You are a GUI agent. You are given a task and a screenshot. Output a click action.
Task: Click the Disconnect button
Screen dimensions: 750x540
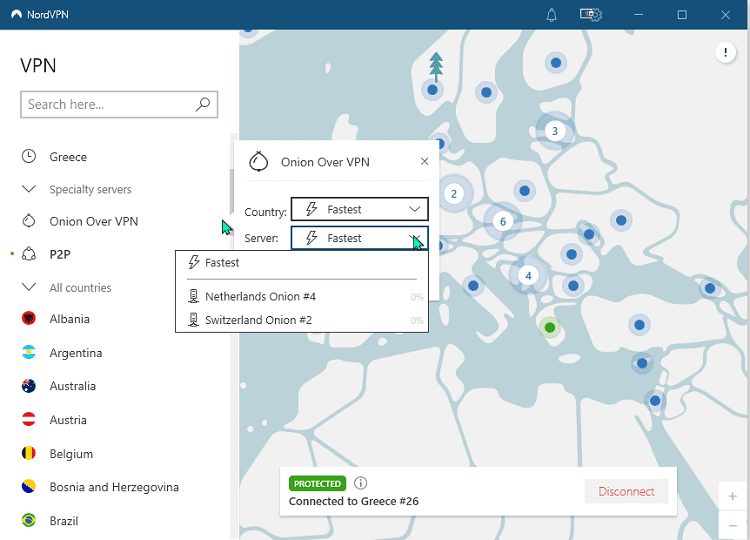click(x=626, y=491)
